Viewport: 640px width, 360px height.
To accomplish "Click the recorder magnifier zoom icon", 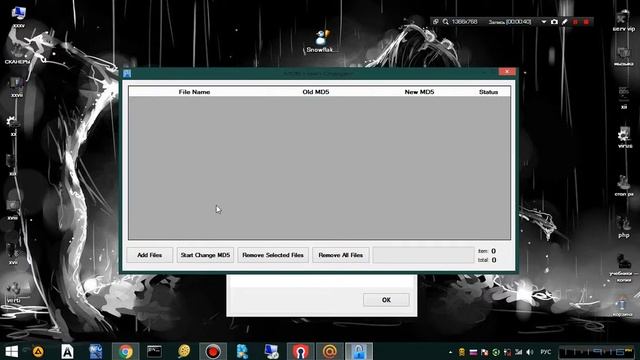I will [x=446, y=22].
